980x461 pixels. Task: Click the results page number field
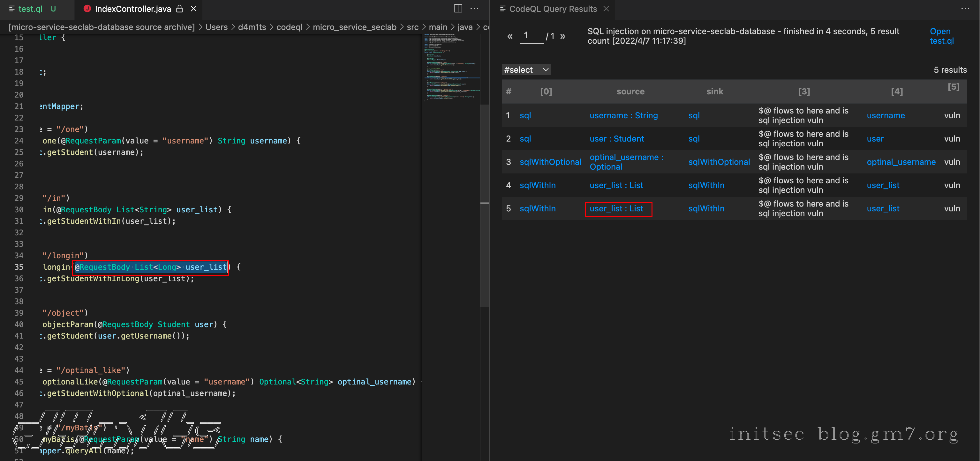[x=531, y=36]
